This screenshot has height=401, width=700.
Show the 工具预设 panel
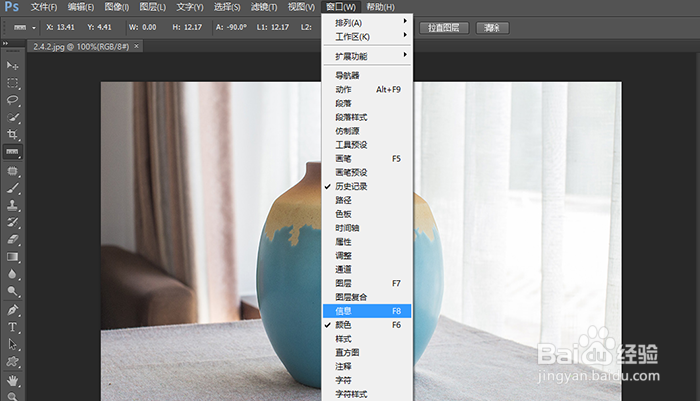click(367, 145)
